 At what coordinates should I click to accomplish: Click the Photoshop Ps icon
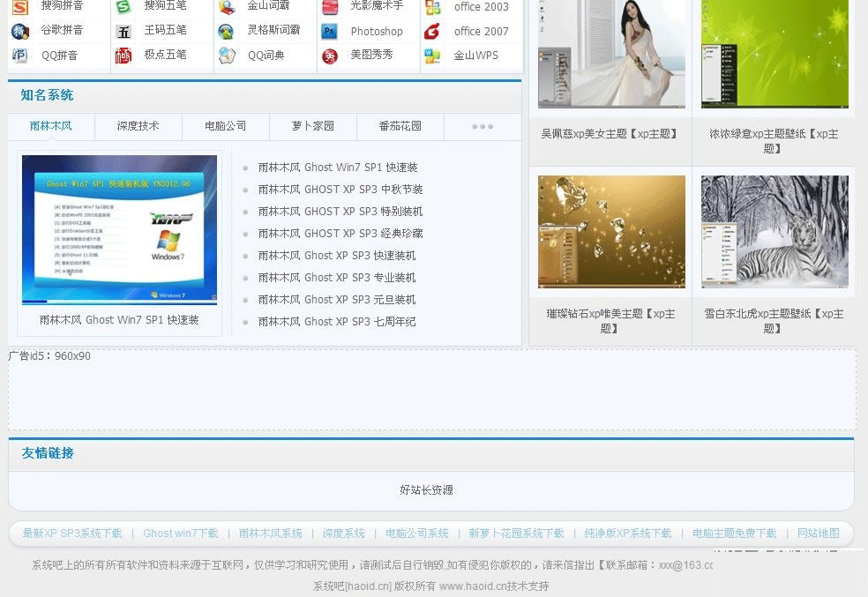[329, 32]
